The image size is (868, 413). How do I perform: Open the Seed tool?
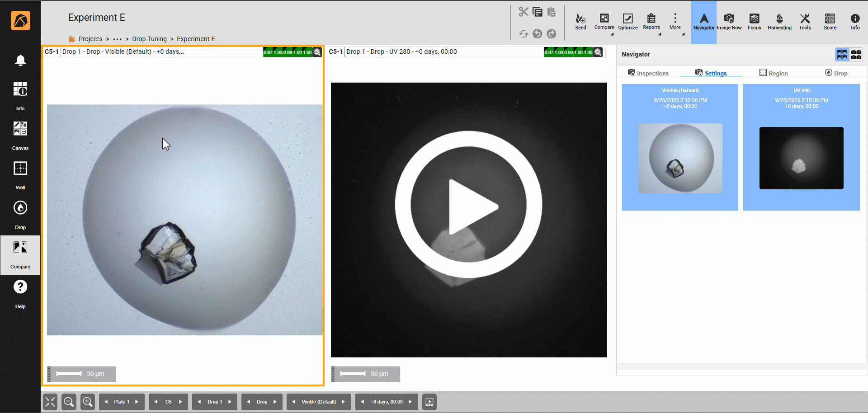coord(580,21)
